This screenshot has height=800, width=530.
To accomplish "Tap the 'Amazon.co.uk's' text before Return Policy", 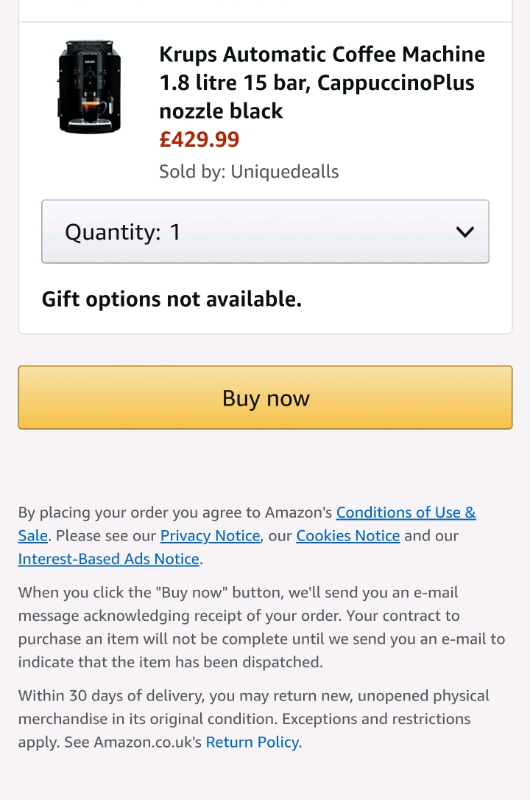I will 148,742.
